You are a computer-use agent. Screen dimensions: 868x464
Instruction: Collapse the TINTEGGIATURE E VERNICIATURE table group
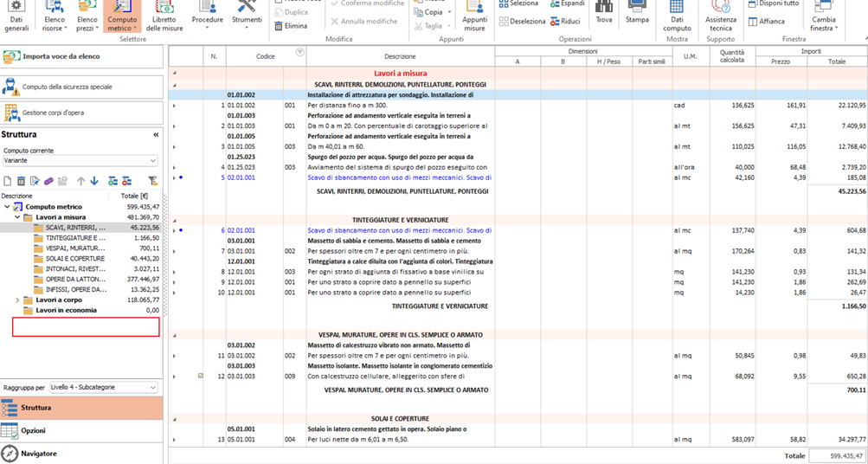point(175,220)
